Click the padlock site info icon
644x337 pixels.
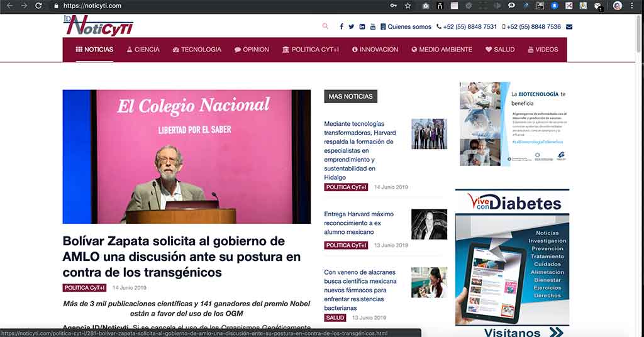[57, 6]
